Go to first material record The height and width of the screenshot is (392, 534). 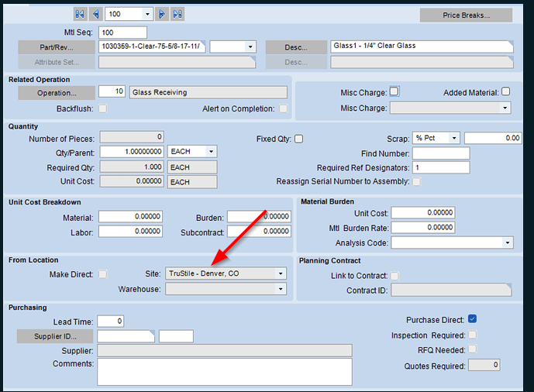pos(80,14)
